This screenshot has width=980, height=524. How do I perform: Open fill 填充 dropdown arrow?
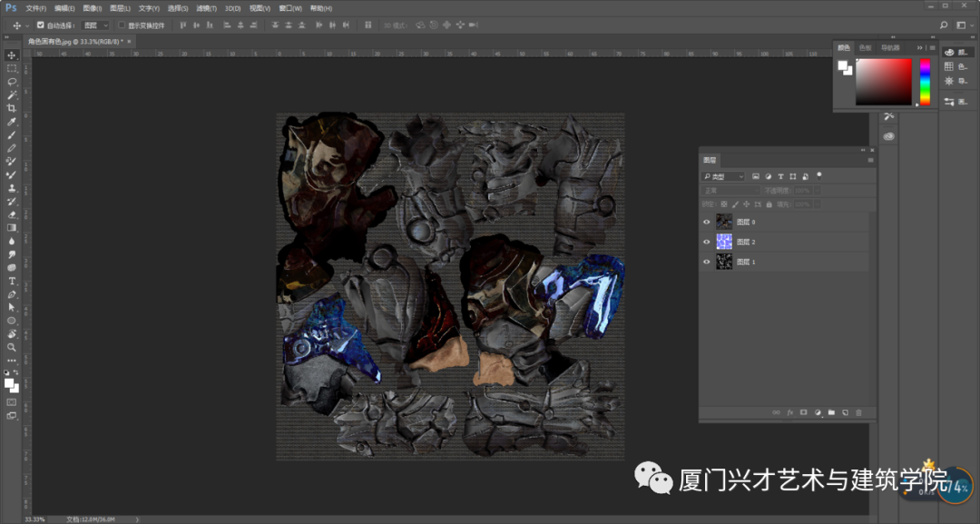[817, 204]
